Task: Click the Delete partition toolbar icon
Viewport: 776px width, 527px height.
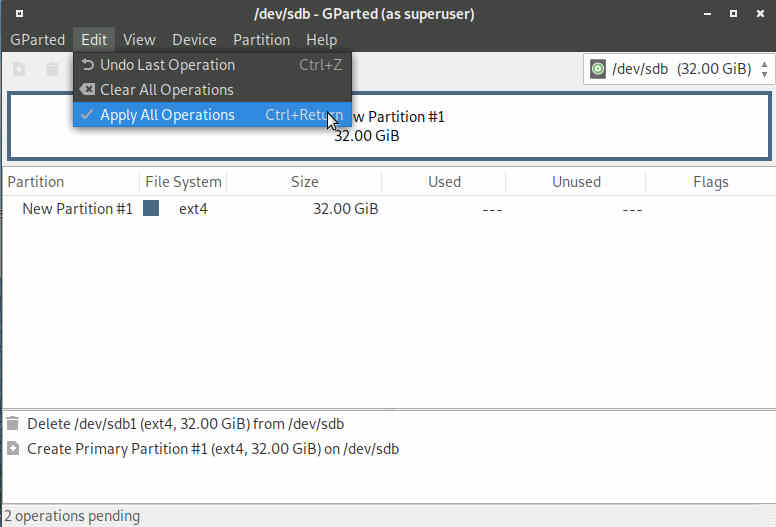Action: [x=52, y=69]
